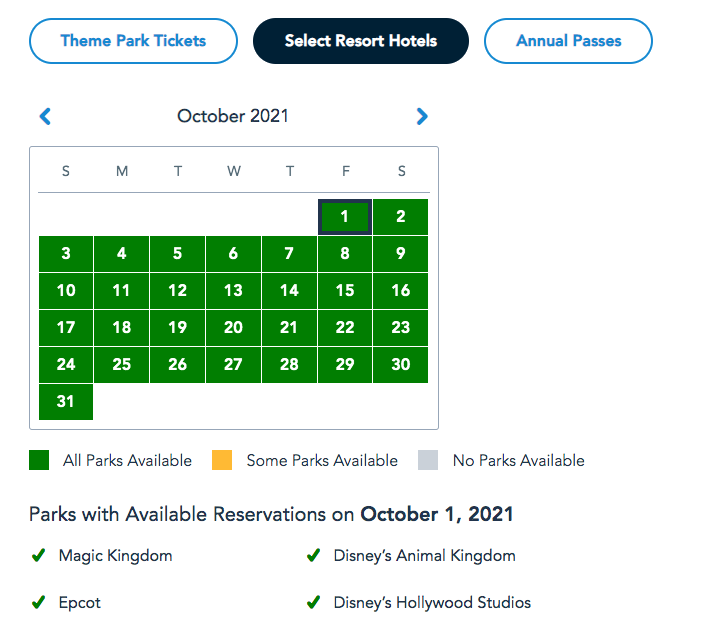726x633 pixels.
Task: Pick October 28 on the calendar
Action: coord(289,364)
